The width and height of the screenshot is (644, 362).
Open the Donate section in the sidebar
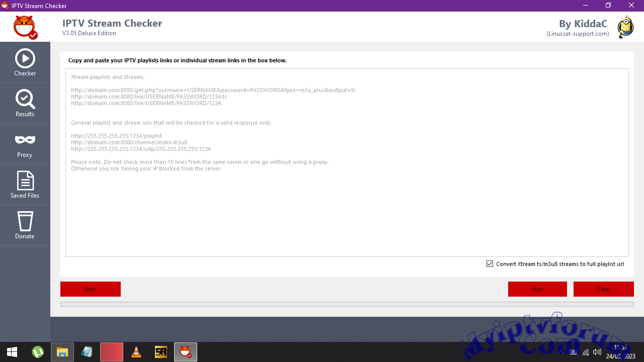coord(25,225)
